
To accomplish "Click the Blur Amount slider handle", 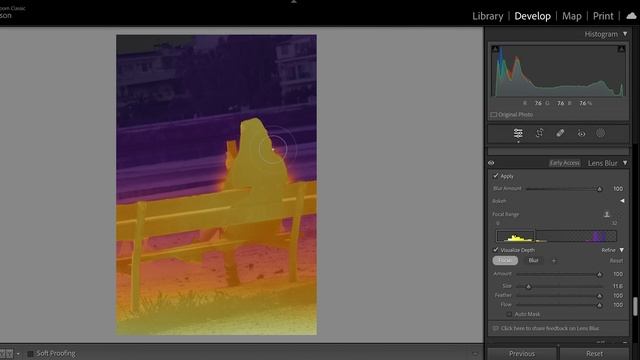I will 599,189.
